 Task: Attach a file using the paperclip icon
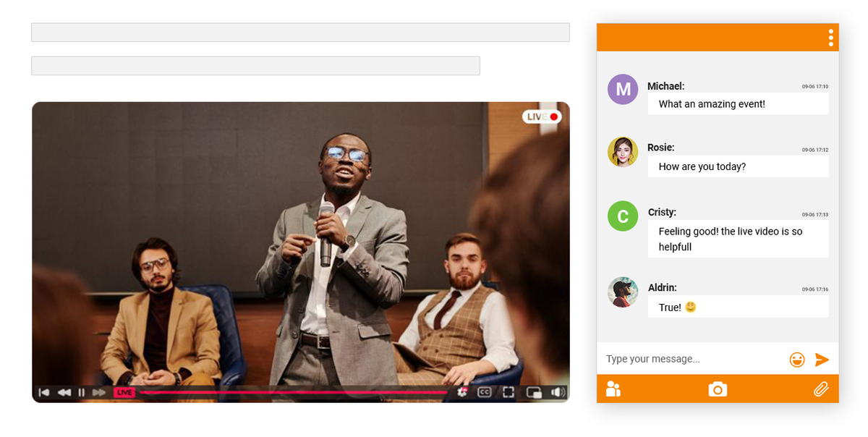tap(820, 389)
